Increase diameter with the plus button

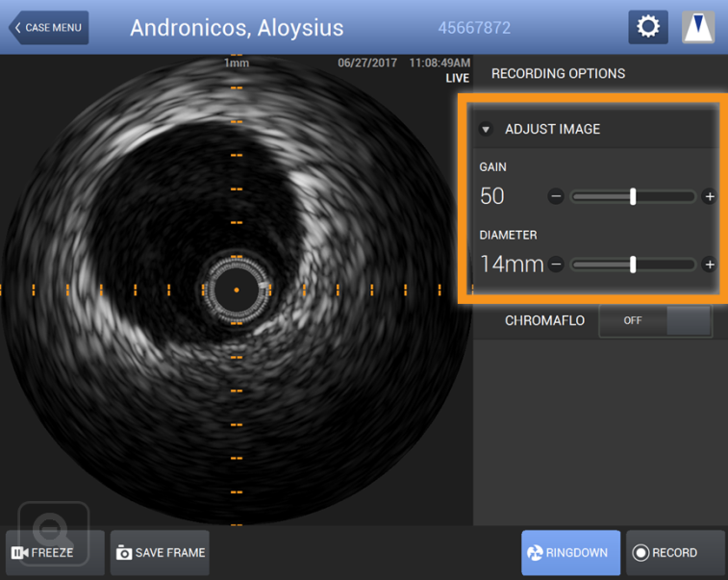(710, 265)
